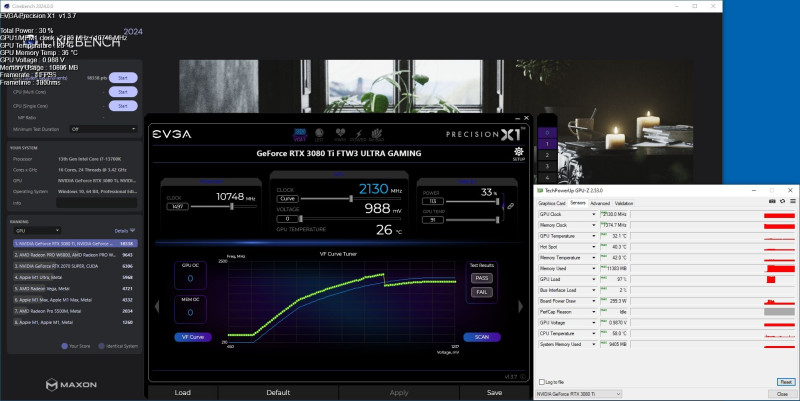
Task: Click the right arrow beside the VF Curve Tuner
Action: click(520, 306)
